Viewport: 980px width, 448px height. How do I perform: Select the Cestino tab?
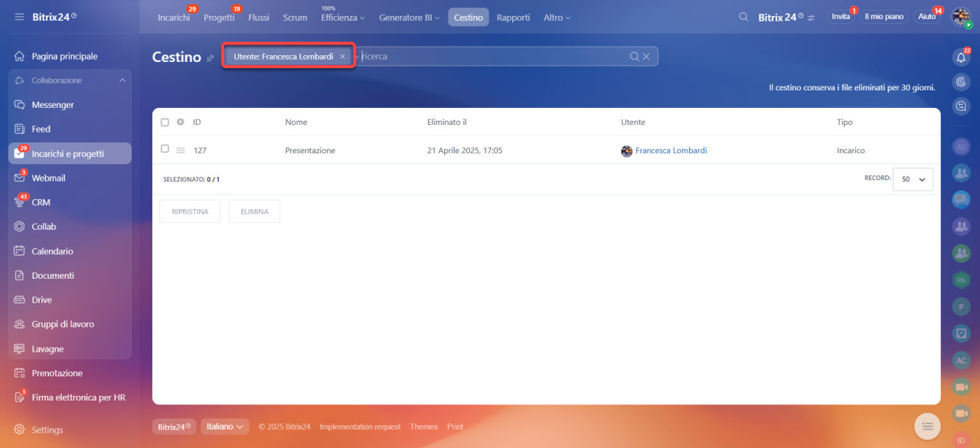(469, 18)
